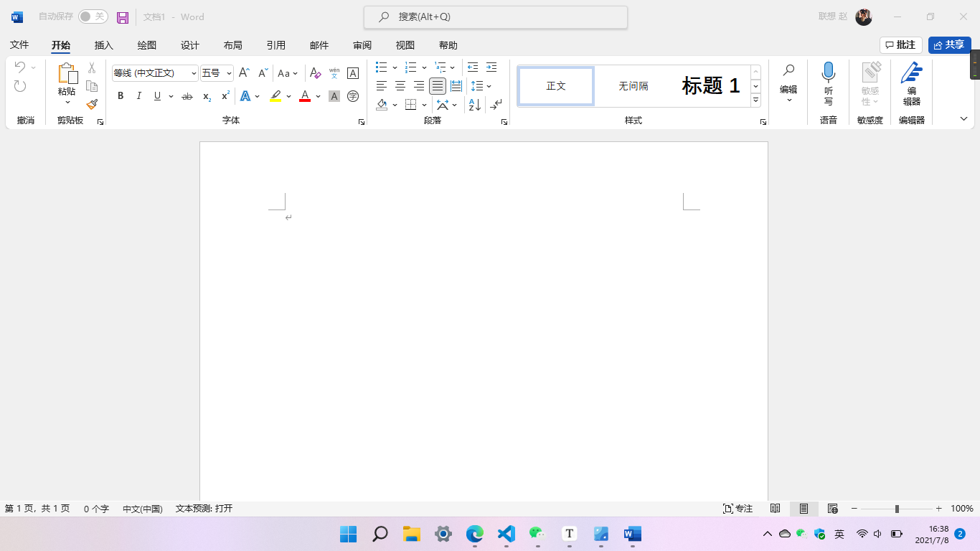Click the Undo arrow icon

click(20, 67)
